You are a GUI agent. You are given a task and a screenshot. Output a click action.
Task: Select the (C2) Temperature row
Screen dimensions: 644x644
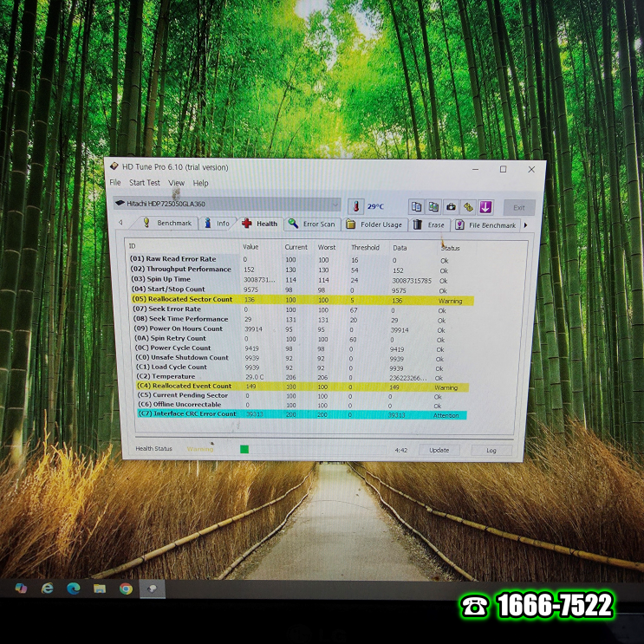(x=302, y=377)
